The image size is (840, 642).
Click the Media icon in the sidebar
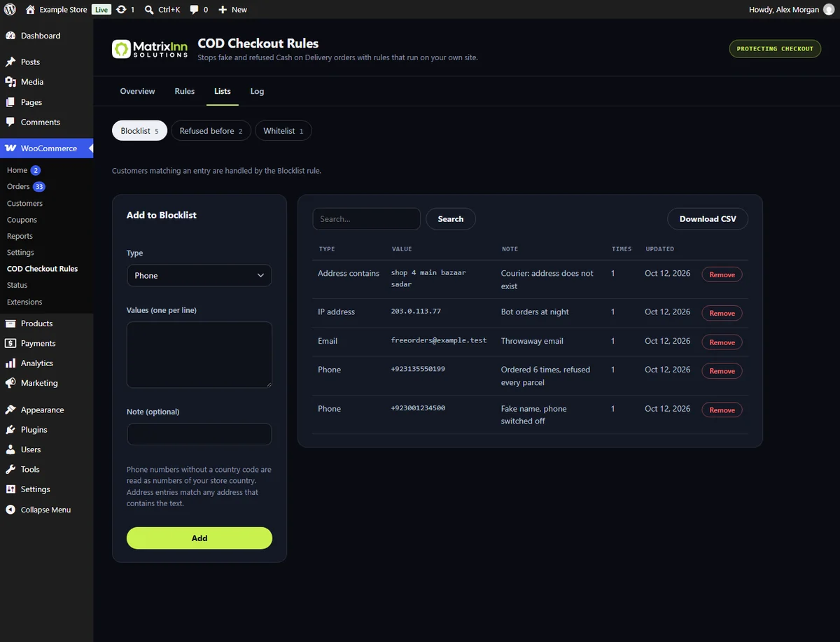coord(10,82)
